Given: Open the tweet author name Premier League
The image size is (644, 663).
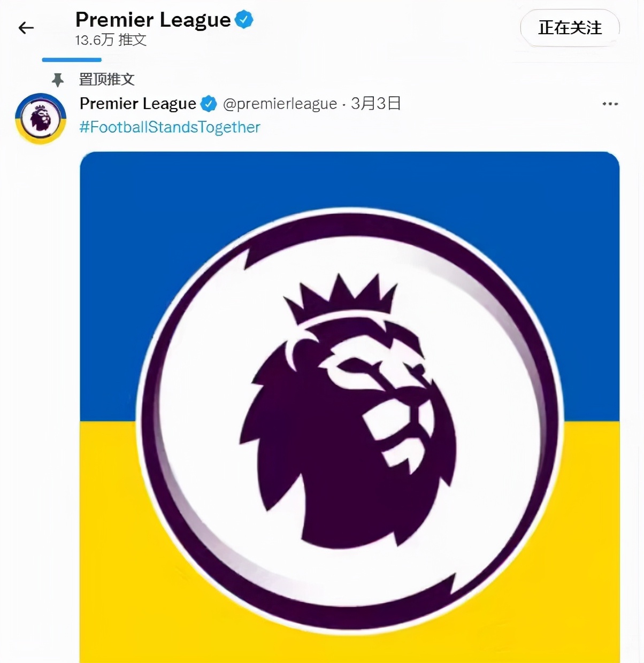Looking at the screenshot, I should [x=137, y=104].
